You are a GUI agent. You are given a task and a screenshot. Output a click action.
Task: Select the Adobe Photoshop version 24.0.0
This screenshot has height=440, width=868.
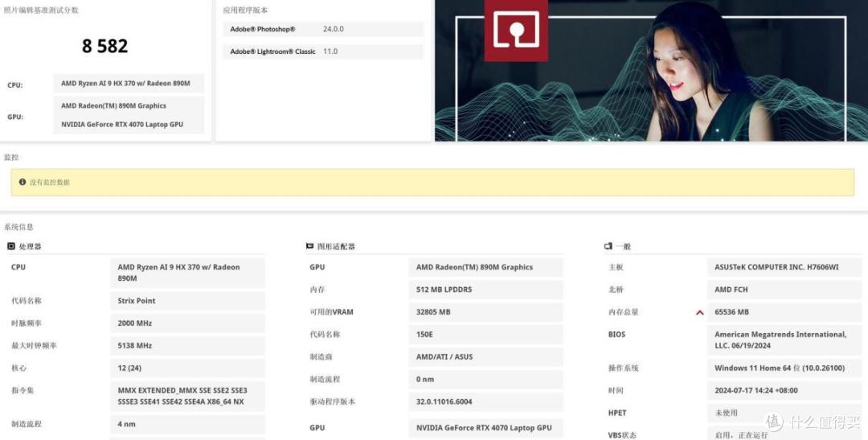[334, 29]
